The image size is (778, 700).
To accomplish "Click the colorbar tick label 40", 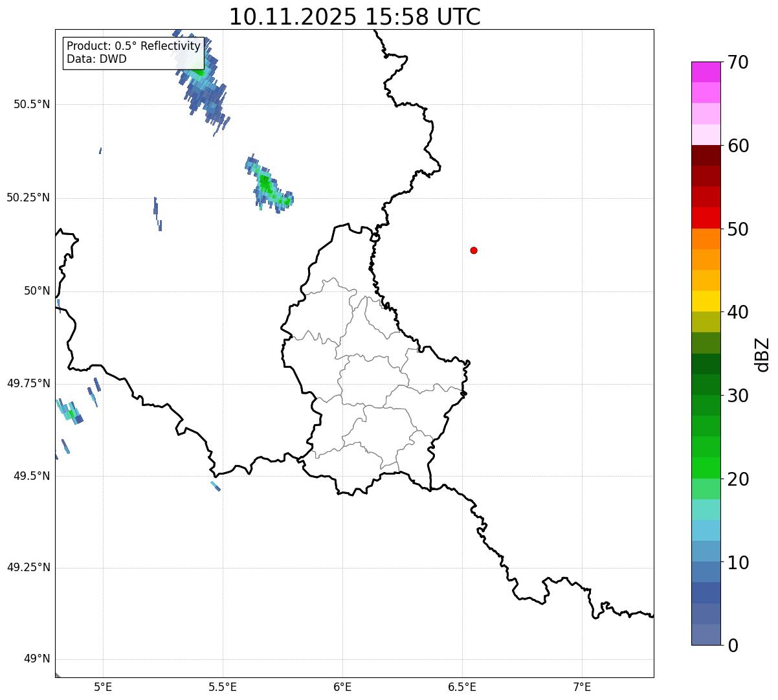I will (x=738, y=312).
